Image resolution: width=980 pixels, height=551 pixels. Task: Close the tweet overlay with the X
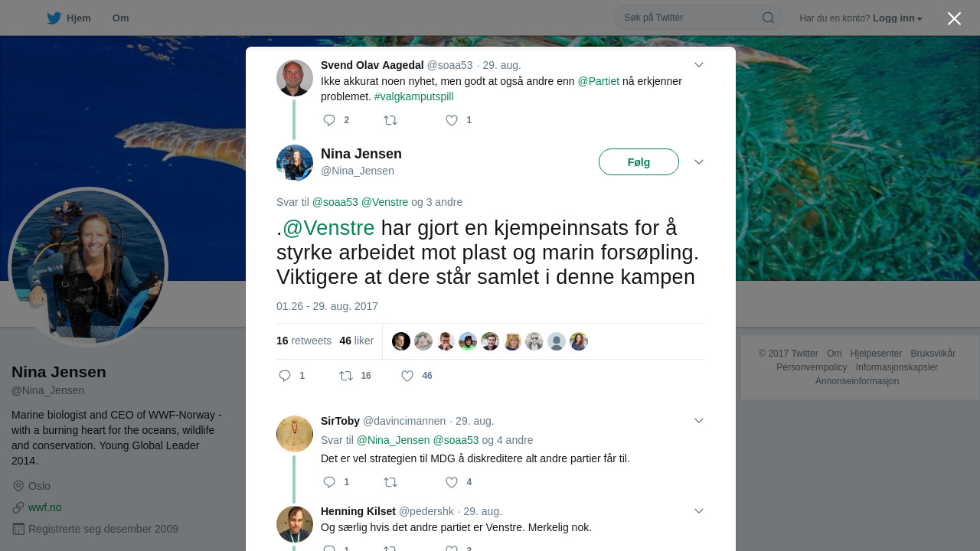(954, 18)
